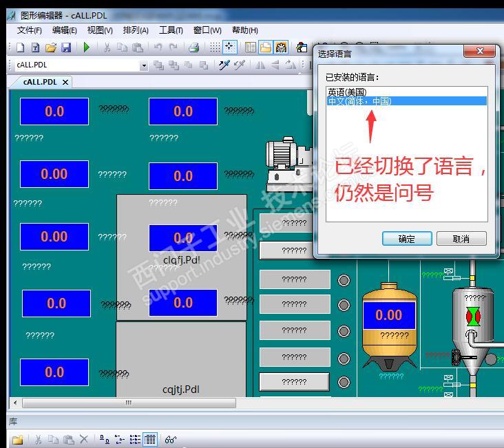Open the 编辑(E) menu

[x=65, y=30]
